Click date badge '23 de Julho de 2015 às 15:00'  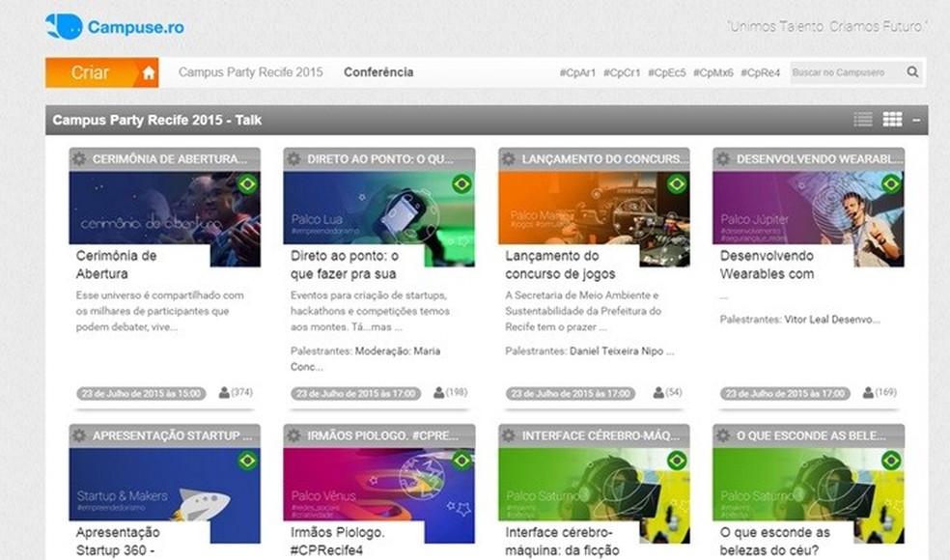(141, 393)
